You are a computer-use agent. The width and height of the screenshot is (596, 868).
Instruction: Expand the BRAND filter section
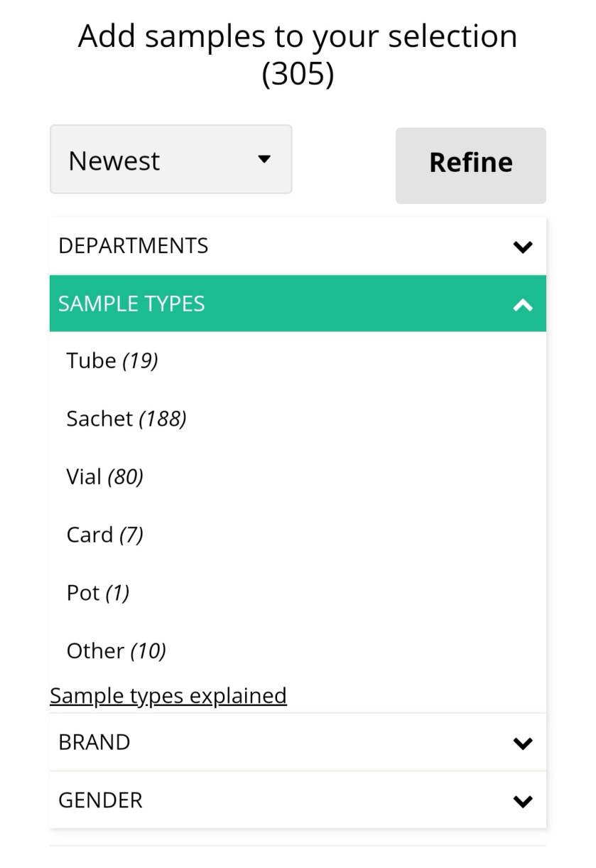click(94, 742)
